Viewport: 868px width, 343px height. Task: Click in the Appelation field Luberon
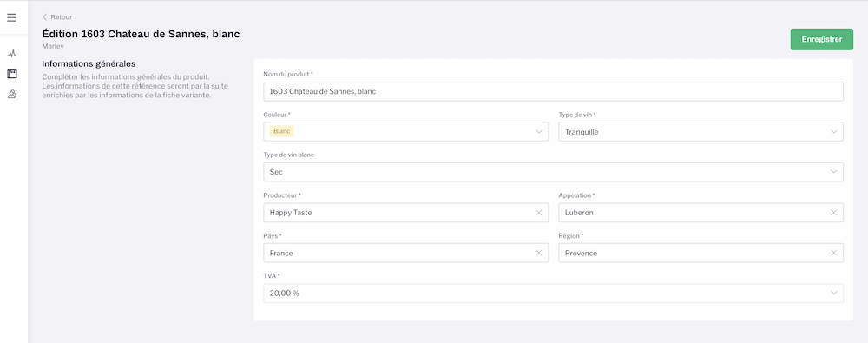tap(700, 213)
